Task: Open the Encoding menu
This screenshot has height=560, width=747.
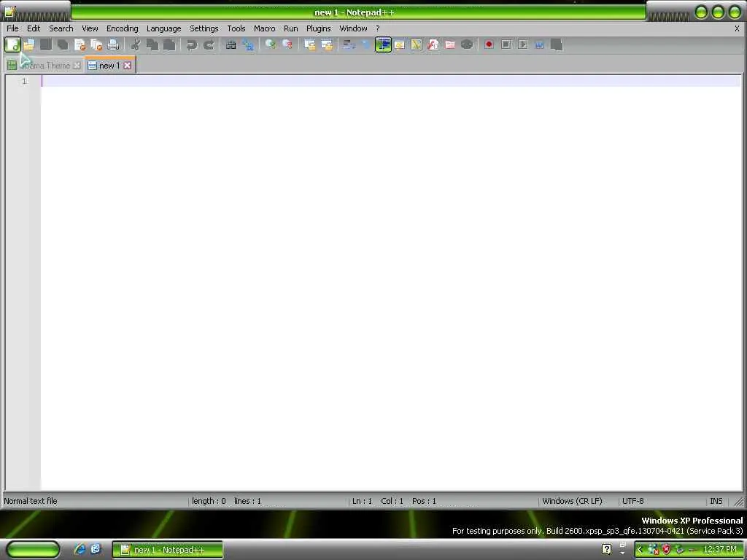Action: [123, 28]
